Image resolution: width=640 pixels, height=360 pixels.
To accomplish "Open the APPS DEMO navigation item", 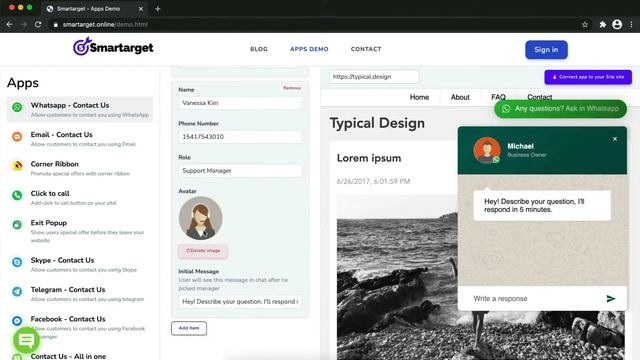I will click(309, 49).
